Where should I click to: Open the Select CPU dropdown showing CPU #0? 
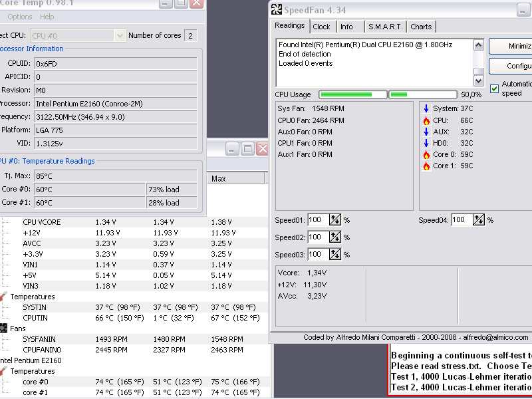(78, 36)
